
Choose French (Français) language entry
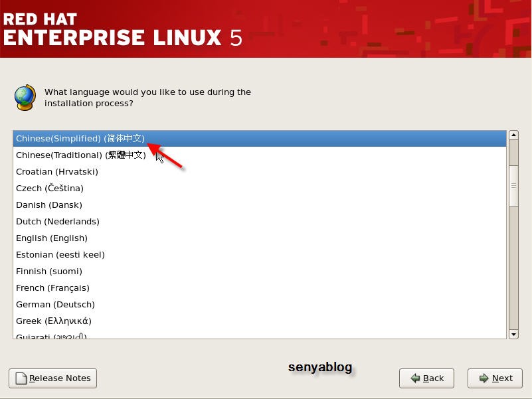260,288
